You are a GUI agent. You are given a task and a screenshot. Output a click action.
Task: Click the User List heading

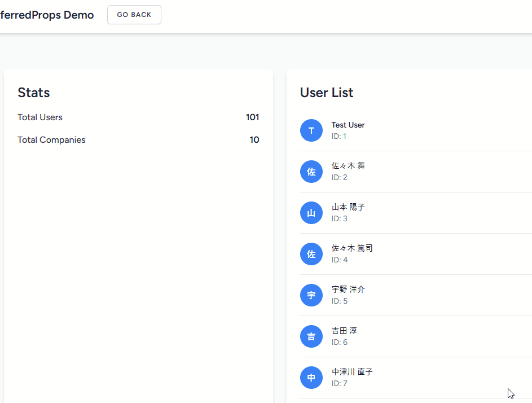327,93
